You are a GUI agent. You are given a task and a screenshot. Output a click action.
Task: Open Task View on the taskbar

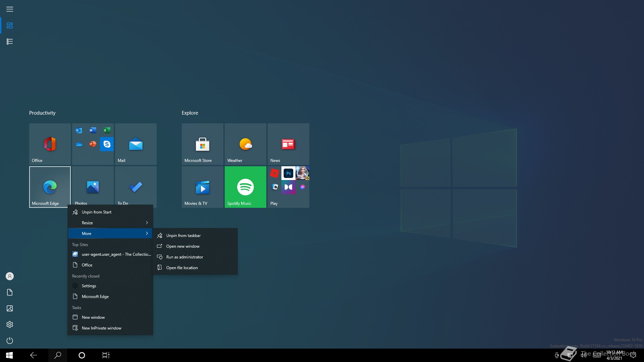(x=106, y=355)
